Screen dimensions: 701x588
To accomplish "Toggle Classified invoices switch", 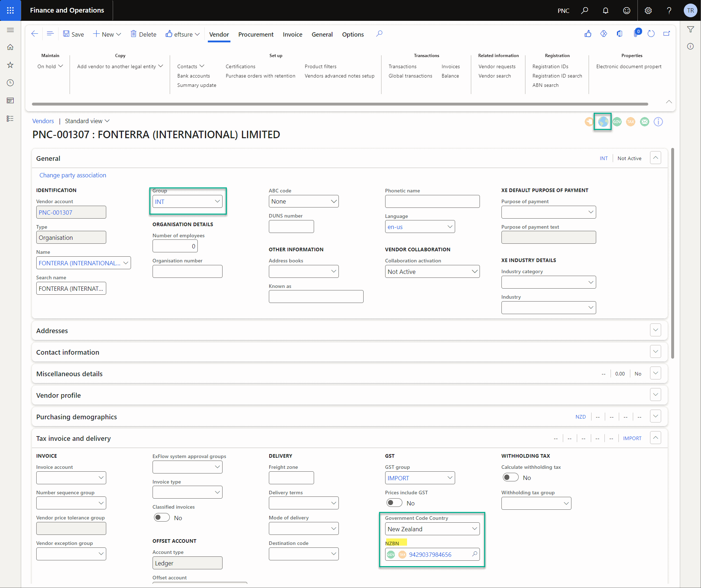I will [x=162, y=518].
